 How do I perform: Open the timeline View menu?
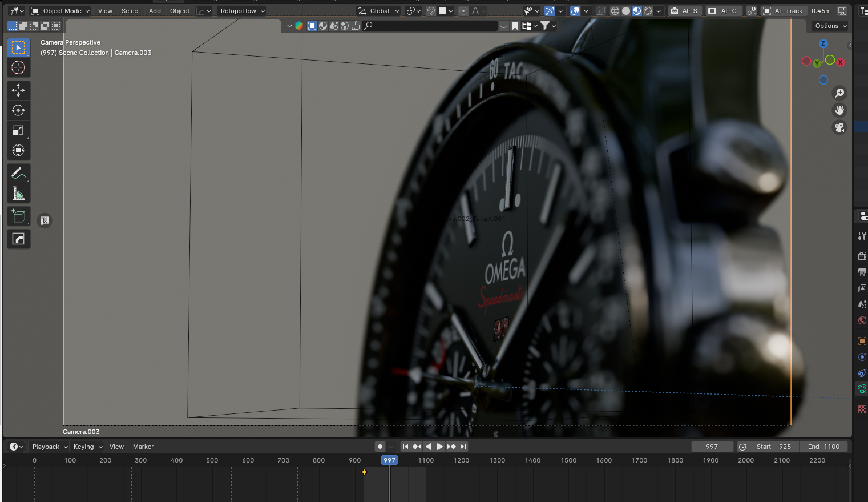pos(116,447)
